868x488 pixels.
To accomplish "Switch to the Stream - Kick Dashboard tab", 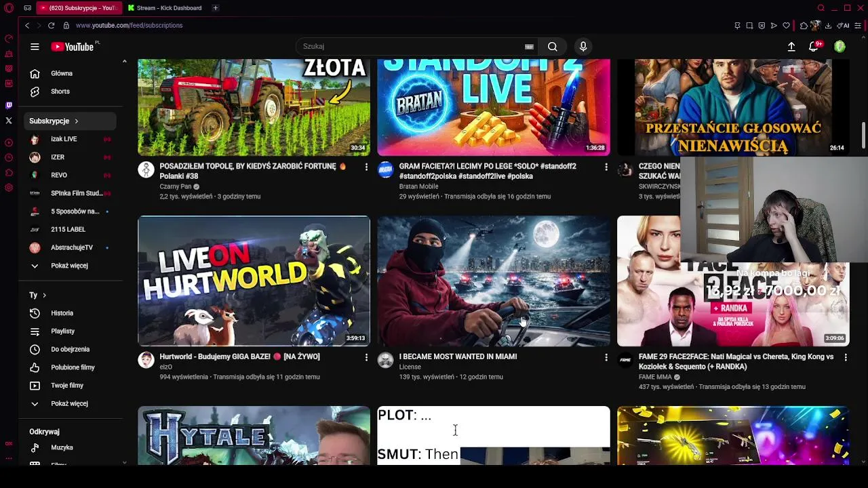I will pos(167,8).
